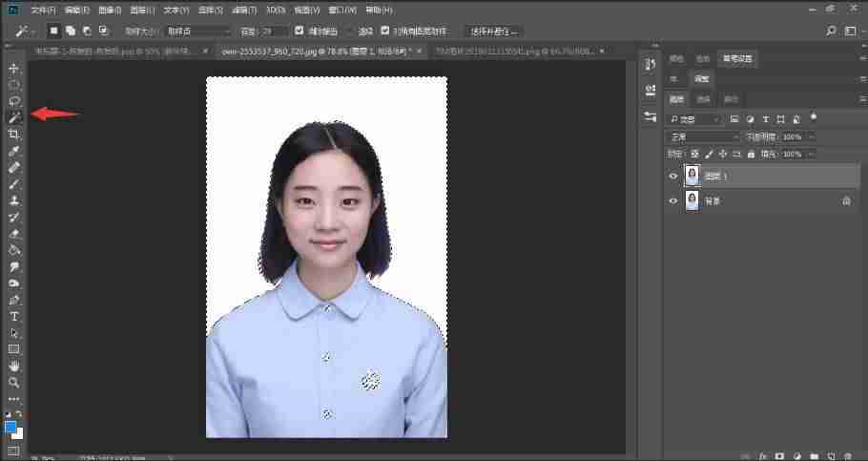The width and height of the screenshot is (868, 461).
Task: Switch to the 2553537_960_720.jpg document tab
Action: pyautogui.click(x=316, y=51)
